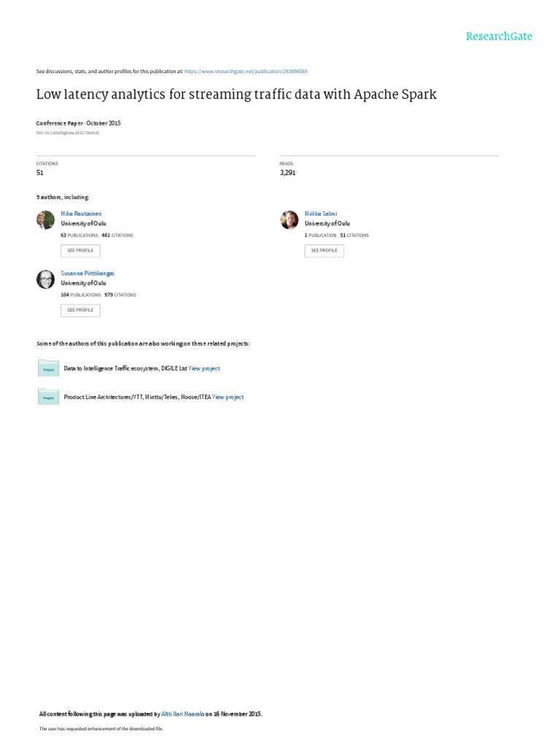The height and width of the screenshot is (747, 560).
Task: Click the paper title about Apache Spark
Action: pos(236,94)
